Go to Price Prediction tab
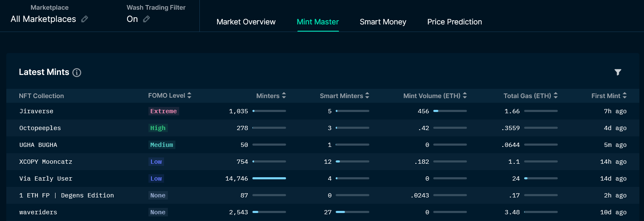 455,22
